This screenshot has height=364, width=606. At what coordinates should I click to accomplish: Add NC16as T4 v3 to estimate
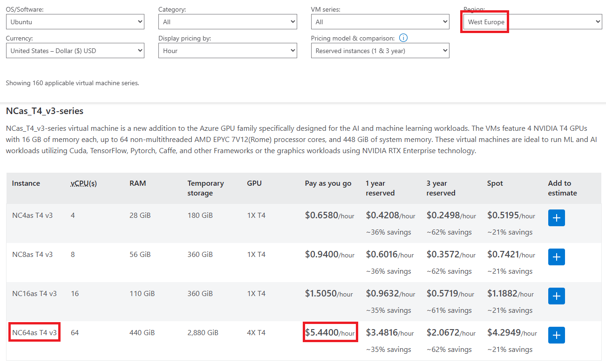coord(557,296)
